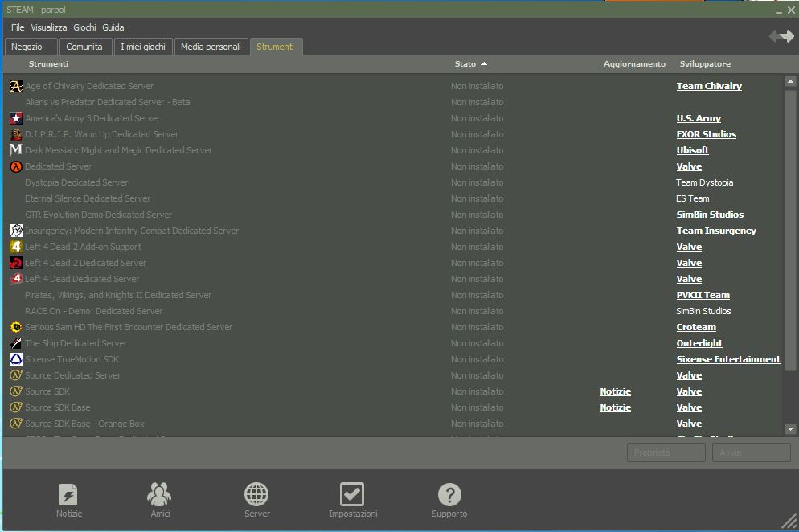Open the Outerlight developer link

699,343
